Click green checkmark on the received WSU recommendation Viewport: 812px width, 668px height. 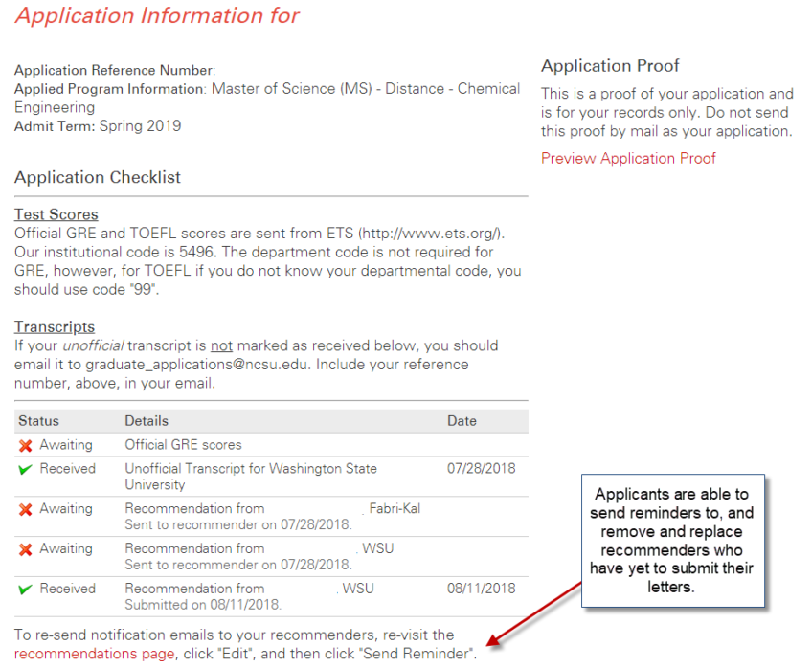pos(26,590)
